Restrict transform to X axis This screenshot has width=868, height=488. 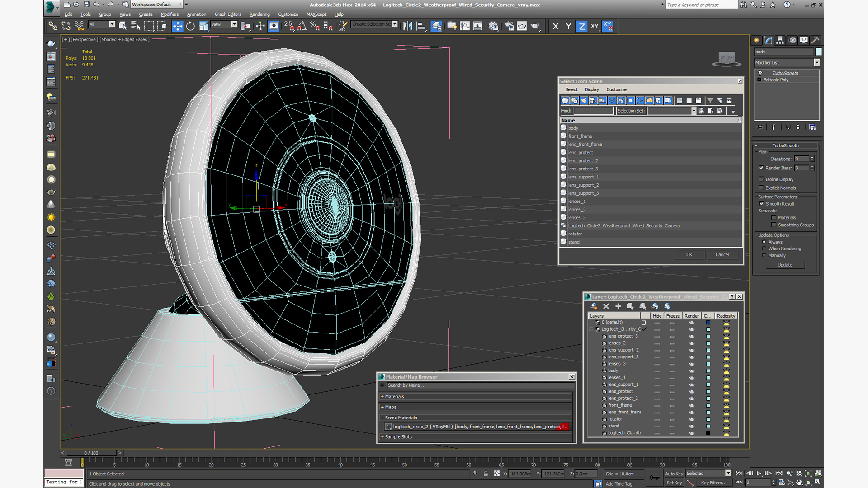[555, 26]
